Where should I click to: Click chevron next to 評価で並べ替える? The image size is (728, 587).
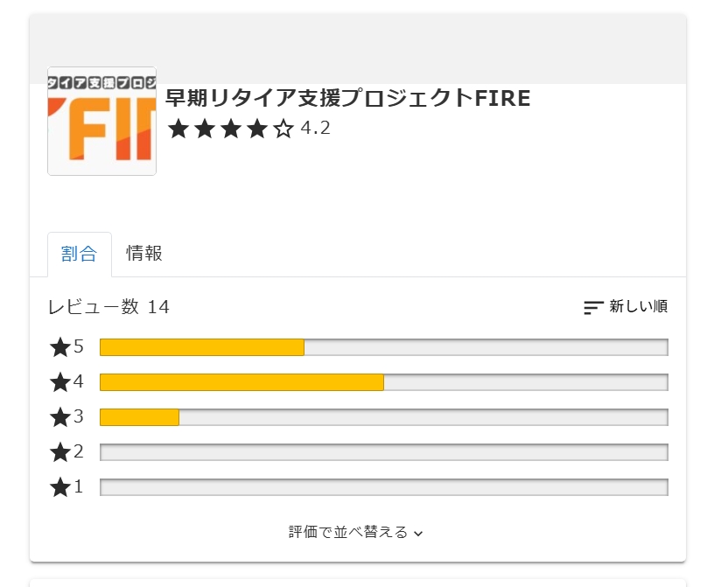click(x=418, y=533)
